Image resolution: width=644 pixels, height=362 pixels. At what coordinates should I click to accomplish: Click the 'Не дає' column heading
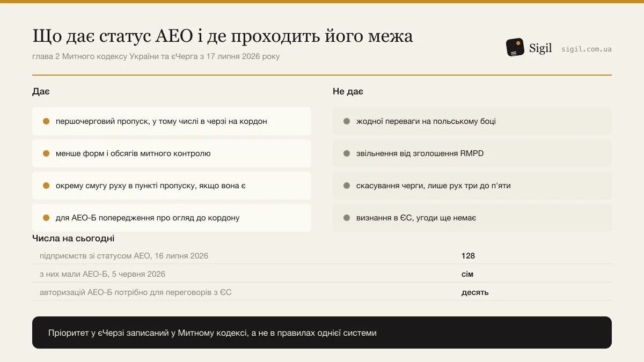[348, 92]
